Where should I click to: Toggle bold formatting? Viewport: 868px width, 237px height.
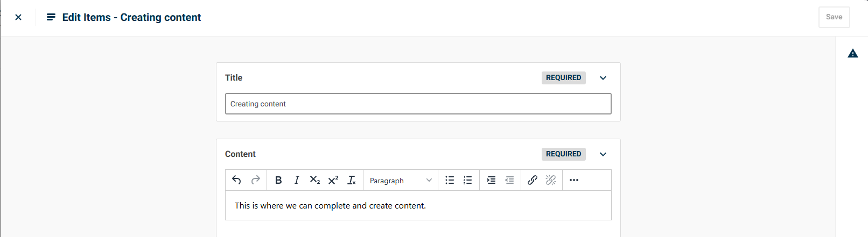(x=278, y=180)
